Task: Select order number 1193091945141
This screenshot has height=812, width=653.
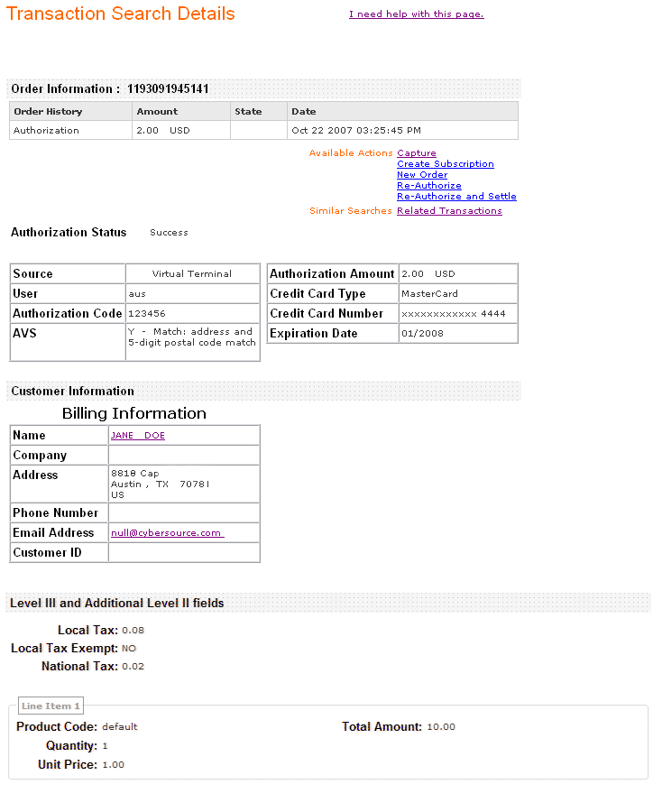Action: point(169,88)
